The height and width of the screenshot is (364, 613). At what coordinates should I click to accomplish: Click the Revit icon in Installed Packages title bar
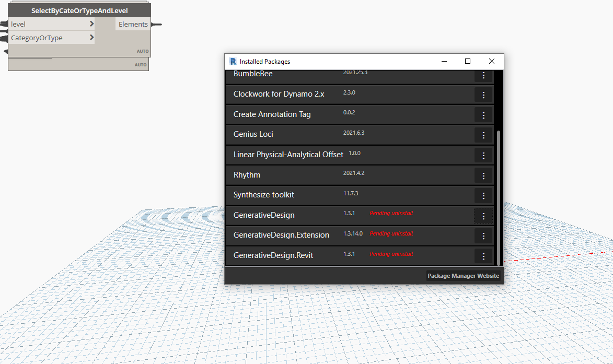[233, 61]
